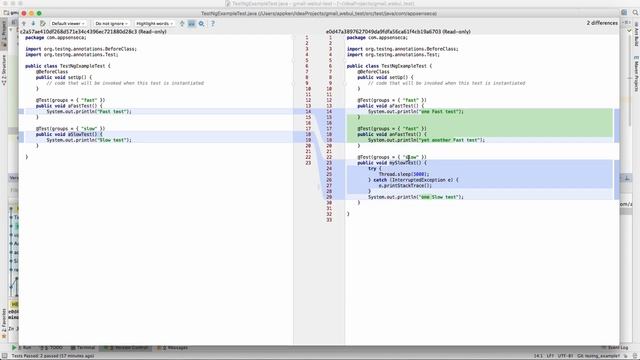Click the magnifier settings icon in diff toolbar
The height and width of the screenshot is (360, 640).
click(x=202, y=24)
